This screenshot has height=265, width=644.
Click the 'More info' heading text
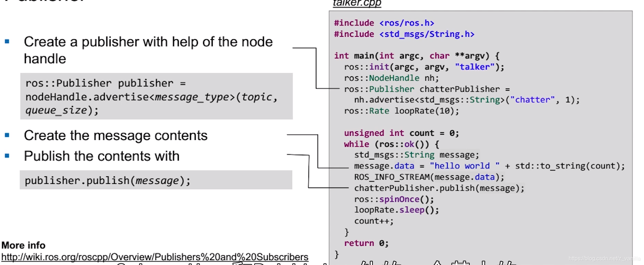pyautogui.click(x=23, y=245)
